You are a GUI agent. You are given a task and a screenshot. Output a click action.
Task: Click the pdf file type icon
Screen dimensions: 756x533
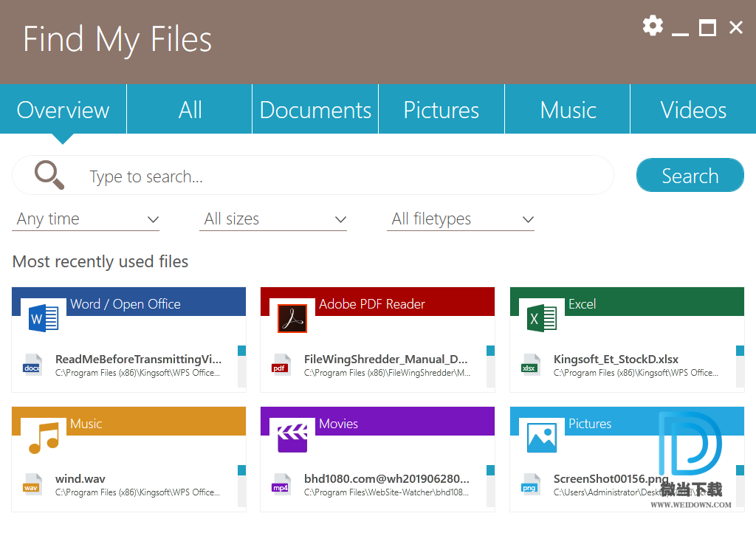[x=281, y=365]
